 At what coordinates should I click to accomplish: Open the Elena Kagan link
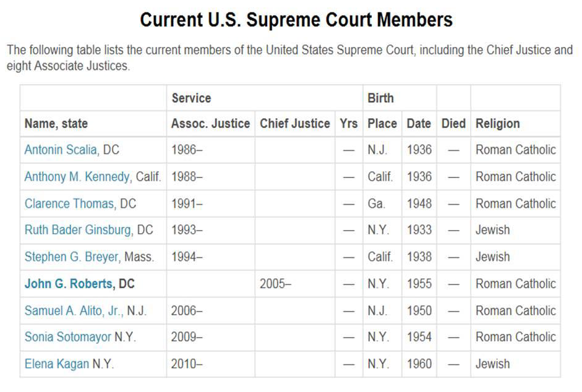(x=56, y=364)
